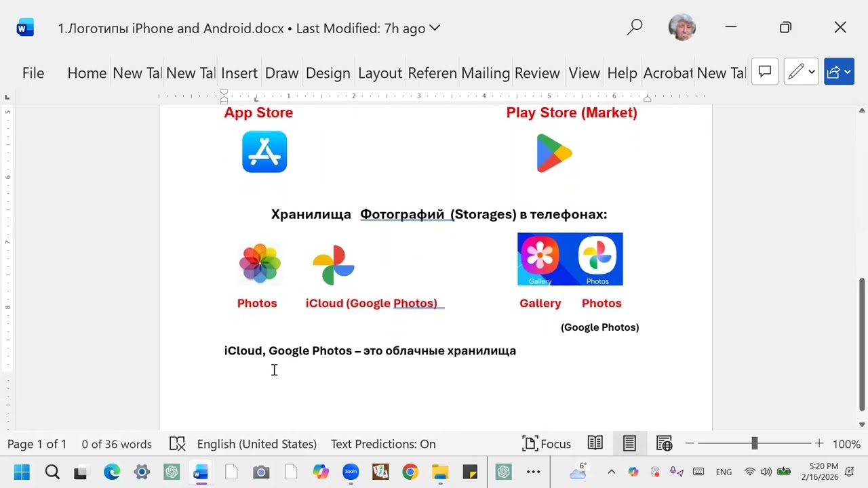Switch to the Layout ribbon tab

tap(380, 73)
